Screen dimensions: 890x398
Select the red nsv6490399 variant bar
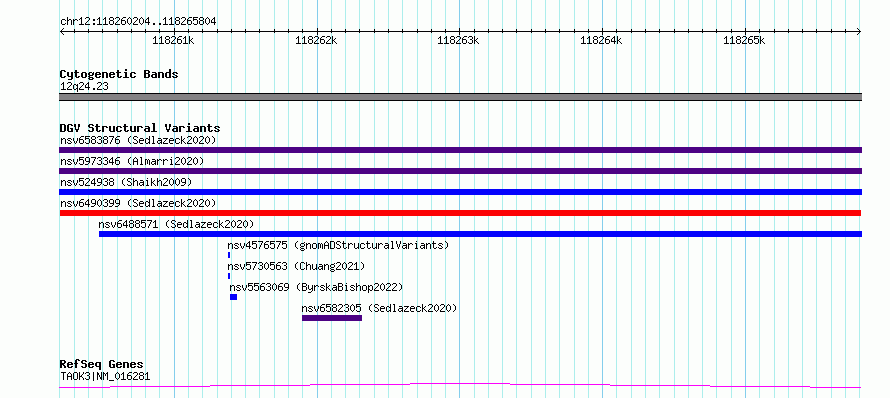pos(460,213)
